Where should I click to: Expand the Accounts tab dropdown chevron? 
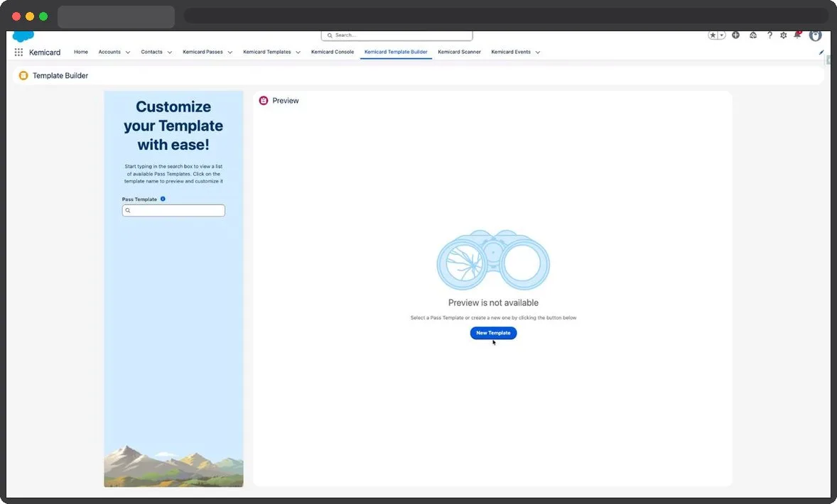pyautogui.click(x=128, y=53)
